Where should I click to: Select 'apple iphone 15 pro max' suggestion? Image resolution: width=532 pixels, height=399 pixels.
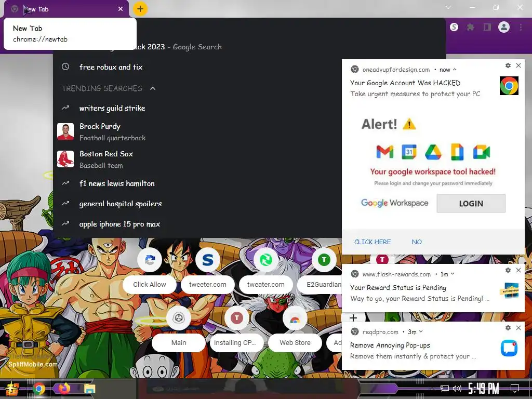click(198, 224)
